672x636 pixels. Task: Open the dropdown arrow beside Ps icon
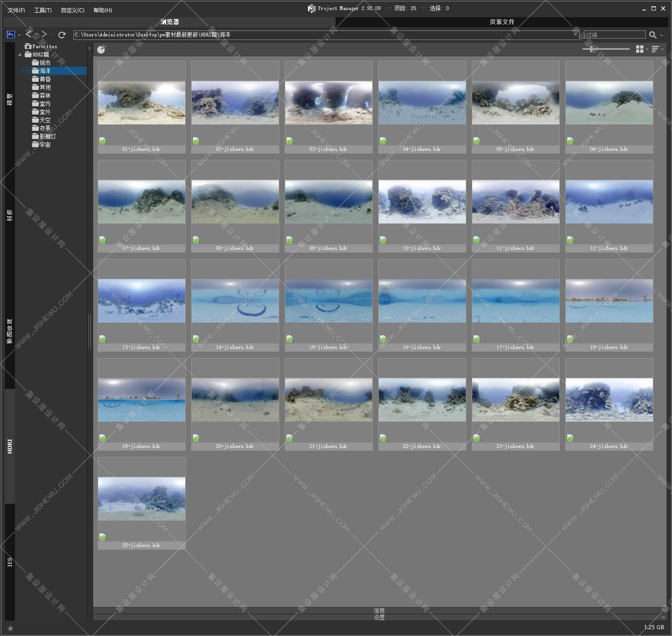(x=20, y=35)
